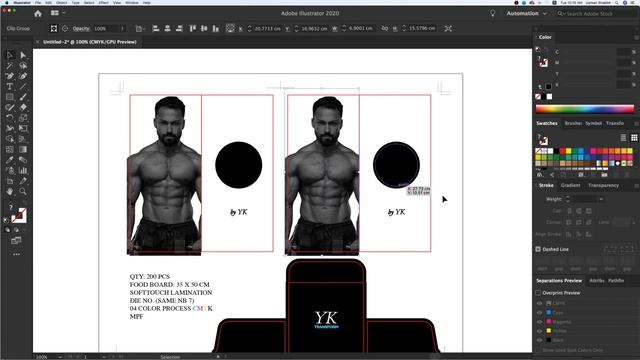
Task: Open the arrange documents dropdown
Action: tap(58, 13)
